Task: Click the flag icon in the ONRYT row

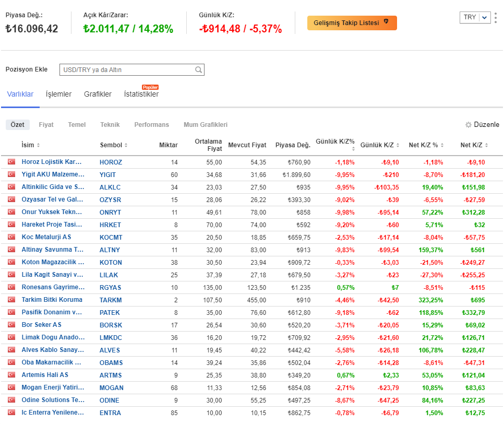Action: pyautogui.click(x=11, y=212)
